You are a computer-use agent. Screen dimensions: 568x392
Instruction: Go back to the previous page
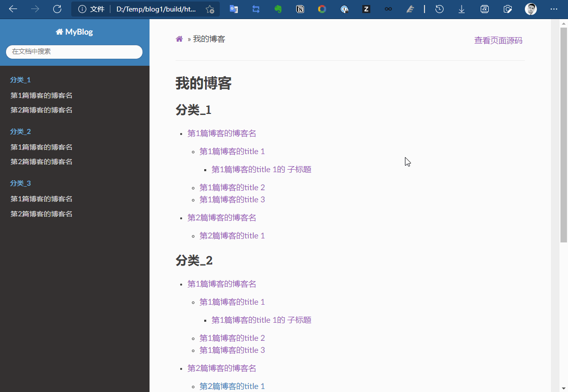click(x=13, y=9)
